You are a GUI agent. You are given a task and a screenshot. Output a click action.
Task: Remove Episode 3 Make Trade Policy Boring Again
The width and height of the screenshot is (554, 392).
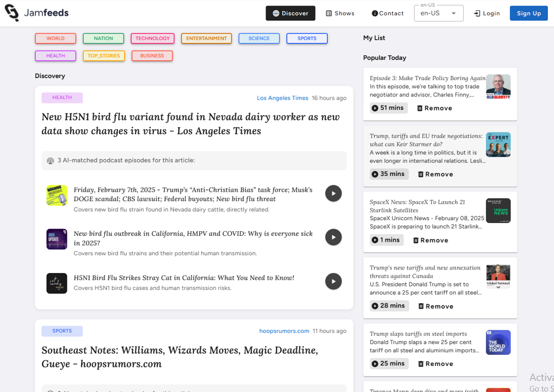click(x=434, y=108)
